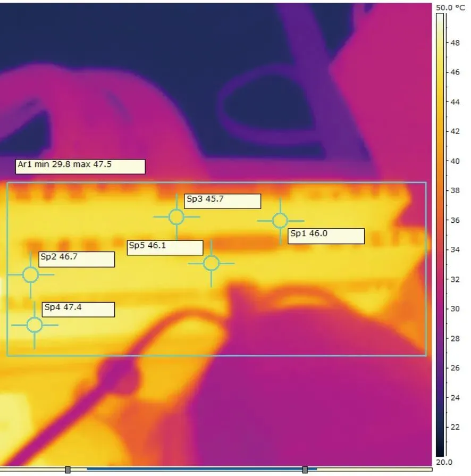
Task: Click the Sp3 45.7 temperature label
Action: 223,201
